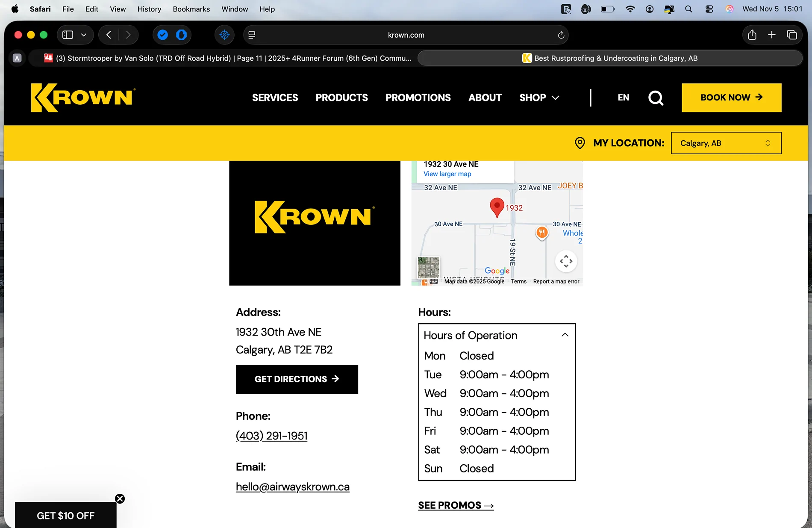Open the Promotions nav item
The image size is (812, 528).
click(418, 98)
